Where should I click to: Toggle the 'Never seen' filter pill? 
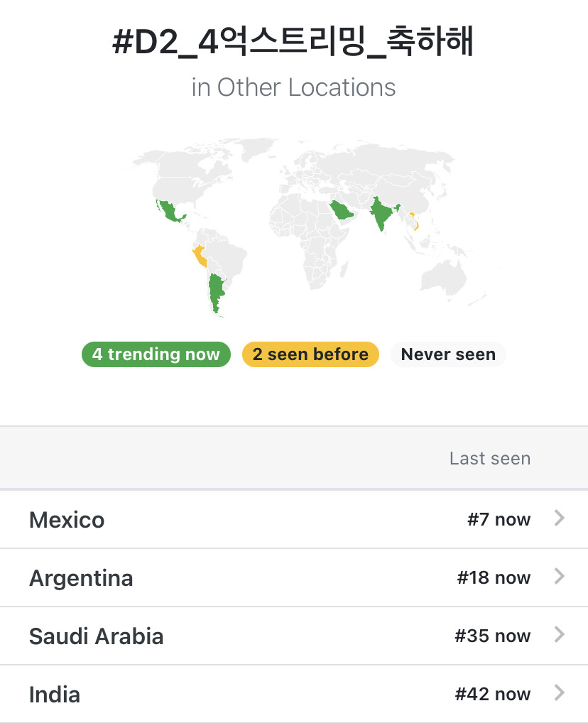(x=448, y=354)
